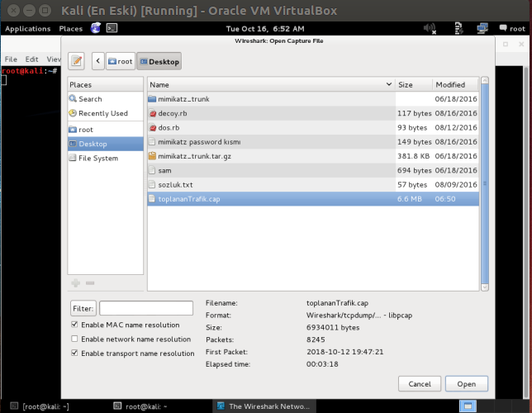
Task: Open Search in Places sidebar
Action: (105, 99)
